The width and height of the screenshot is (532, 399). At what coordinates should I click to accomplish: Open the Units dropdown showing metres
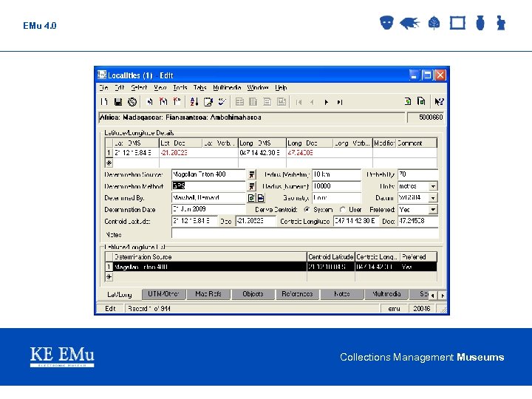pos(433,186)
